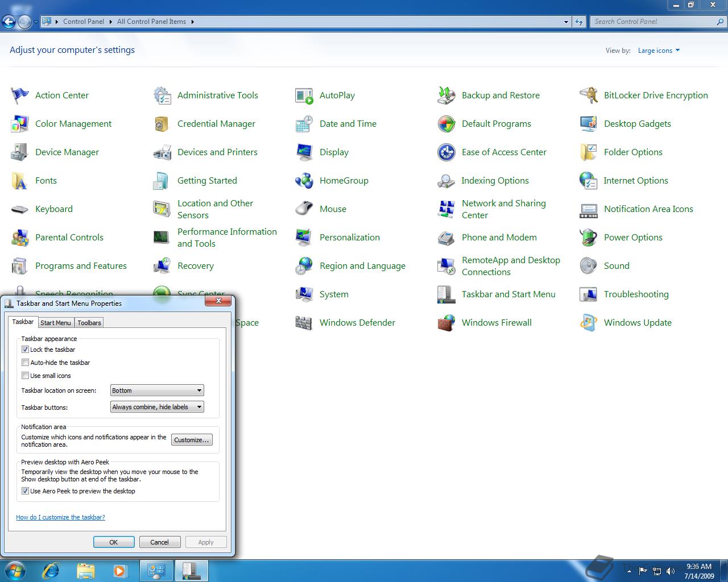The height and width of the screenshot is (582, 728).
Task: Click Customize notification area button
Action: click(192, 440)
